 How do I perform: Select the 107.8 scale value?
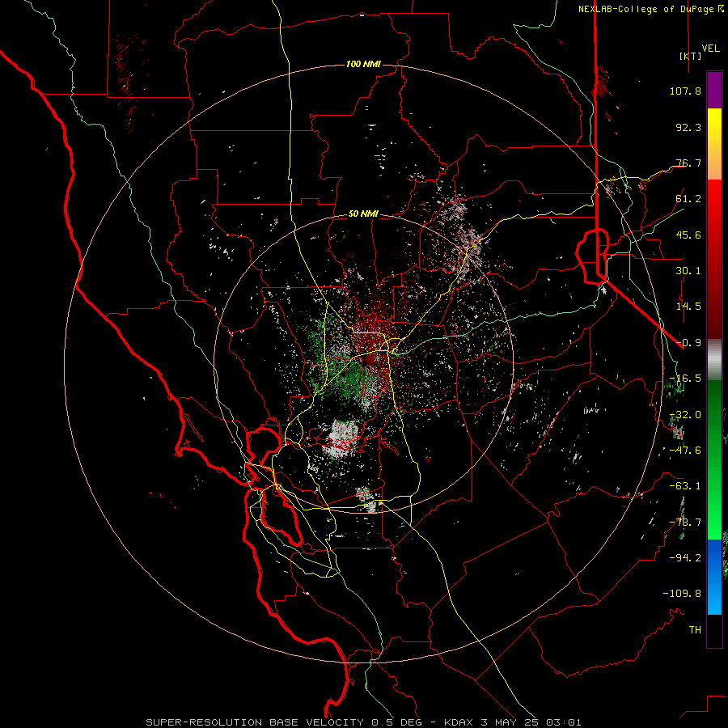click(685, 91)
